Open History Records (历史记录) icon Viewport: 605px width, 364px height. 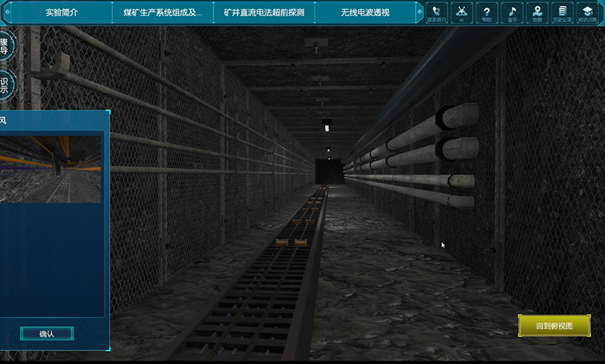click(x=562, y=12)
